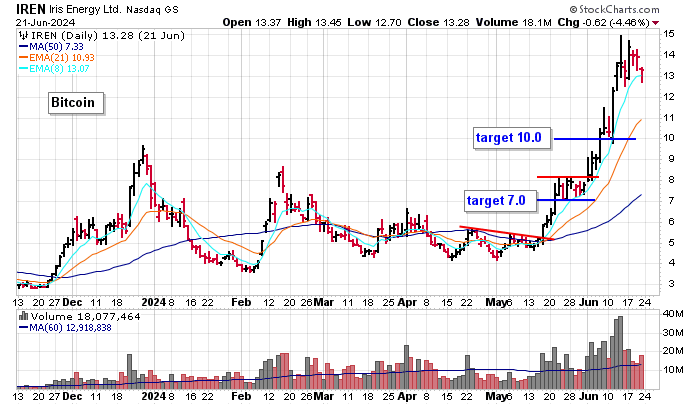Click the tallest gray volume bar in mid-June
This screenshot has width=700, height=405.
(620, 352)
